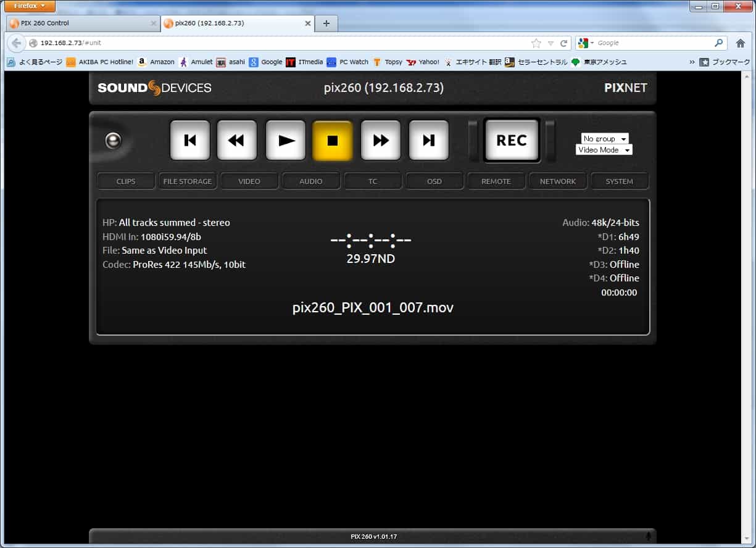Open the Amazon bookmark
Viewport: 756px width, 548px height.
point(156,62)
